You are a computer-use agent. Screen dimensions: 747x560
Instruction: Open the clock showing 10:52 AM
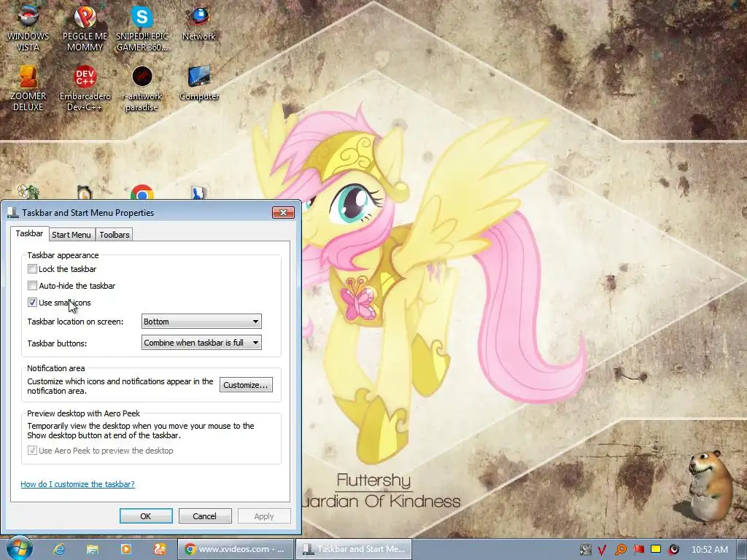[709, 550]
